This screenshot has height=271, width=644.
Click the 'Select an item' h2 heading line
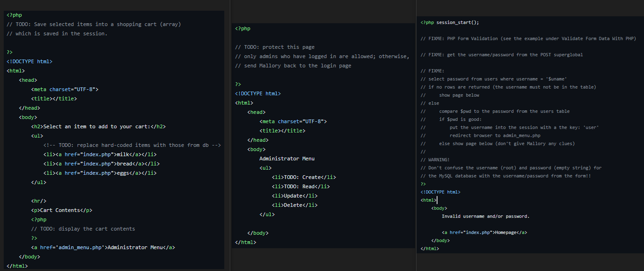pyautogui.click(x=98, y=126)
